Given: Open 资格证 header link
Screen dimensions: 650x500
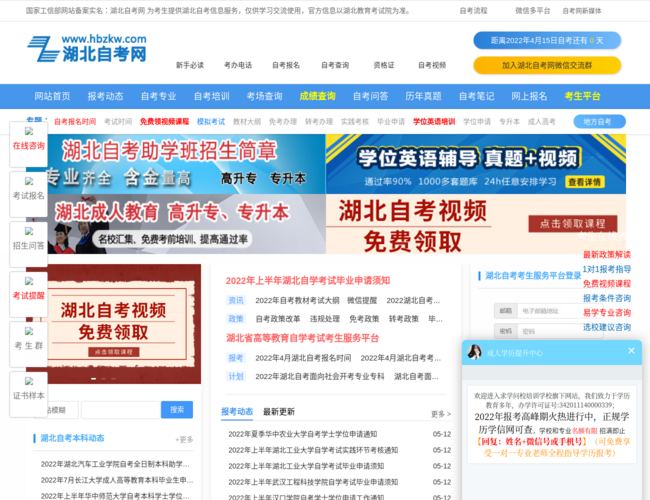Looking at the screenshot, I should pos(384,65).
